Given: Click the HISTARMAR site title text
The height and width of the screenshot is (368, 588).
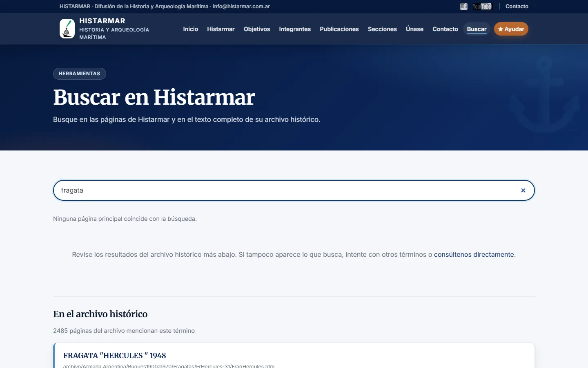Looking at the screenshot, I should (102, 21).
